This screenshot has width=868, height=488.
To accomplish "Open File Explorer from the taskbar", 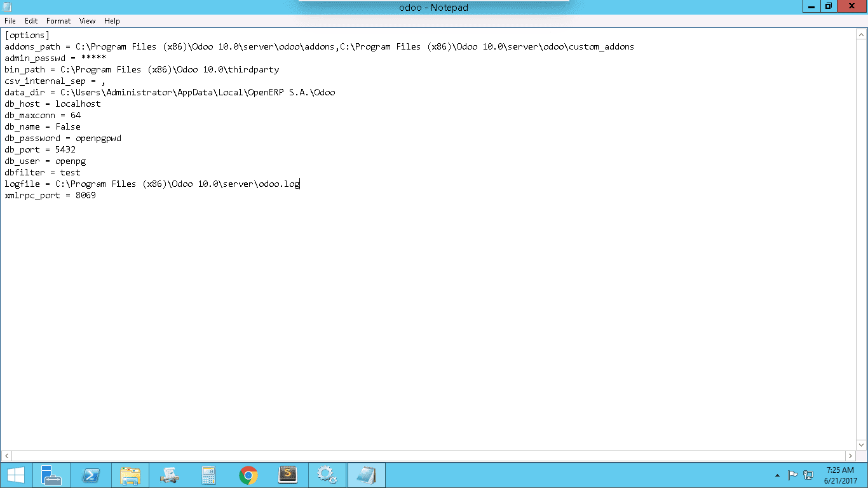I will point(130,475).
